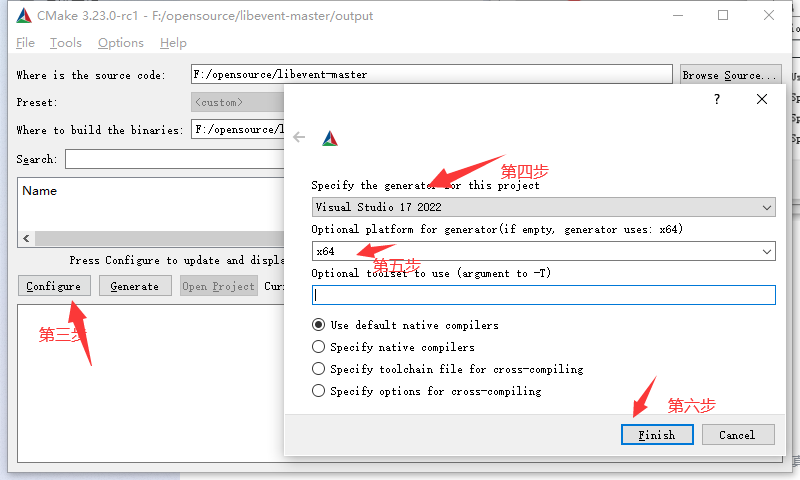Click the Configure button
The height and width of the screenshot is (480, 800).
(54, 286)
